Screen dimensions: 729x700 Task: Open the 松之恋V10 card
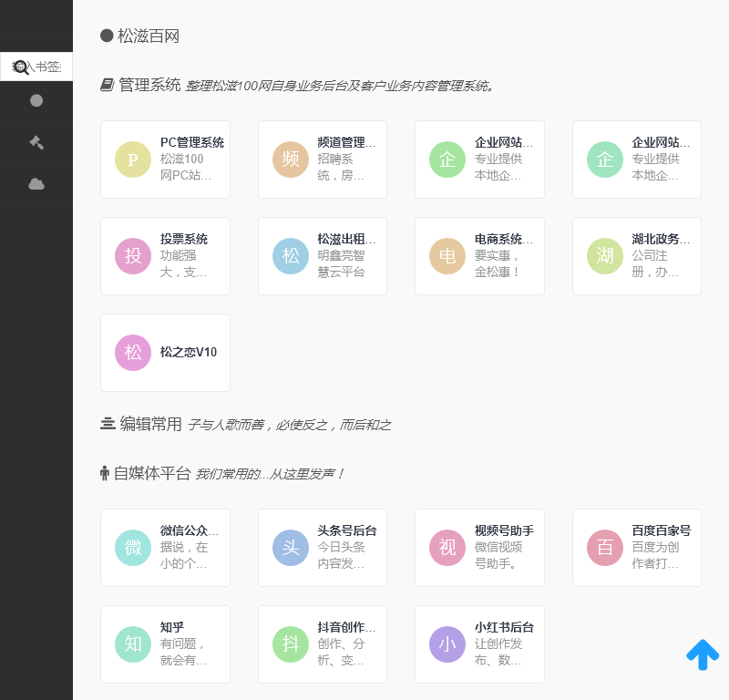165,353
